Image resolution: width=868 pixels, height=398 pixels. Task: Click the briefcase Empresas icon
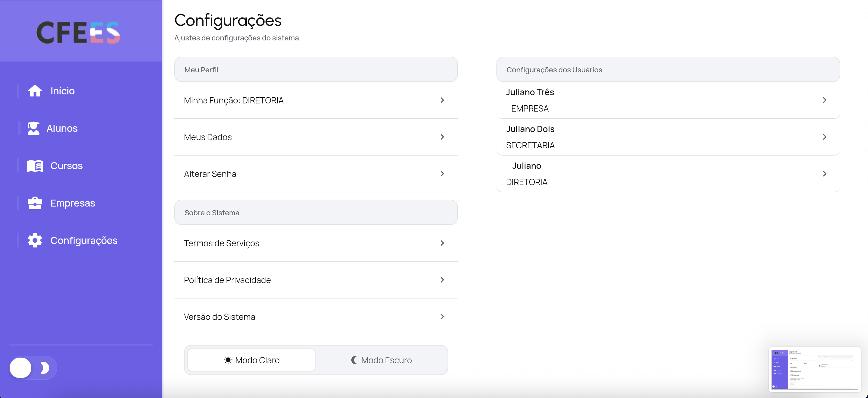pyautogui.click(x=35, y=203)
